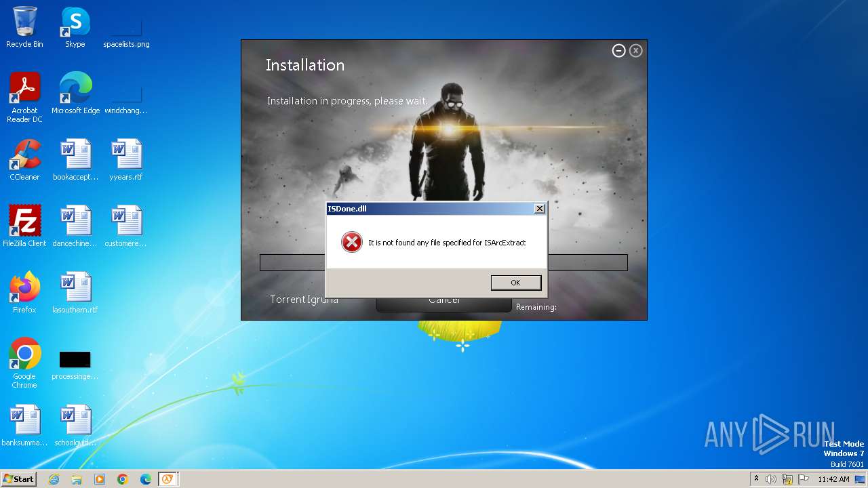
Task: Select the schoolguid… document
Action: pyautogui.click(x=75, y=426)
